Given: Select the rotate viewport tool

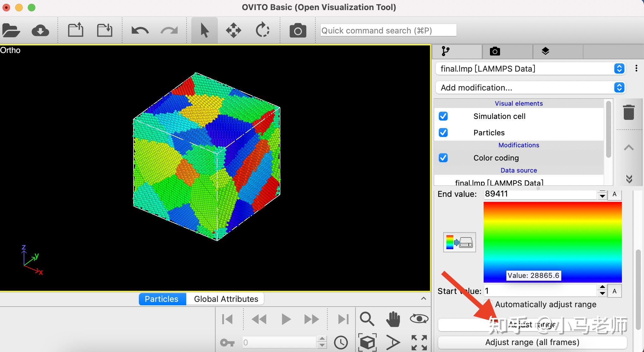Looking at the screenshot, I should tap(262, 31).
